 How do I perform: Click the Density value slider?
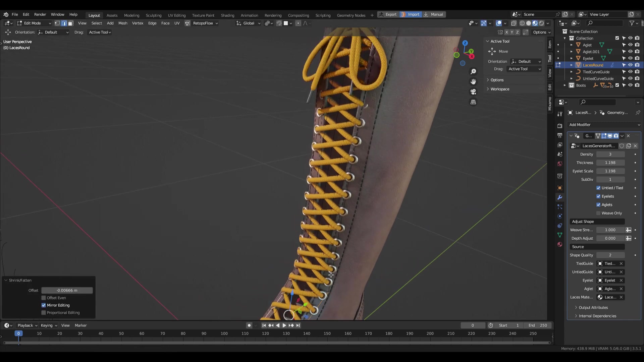tap(610, 154)
